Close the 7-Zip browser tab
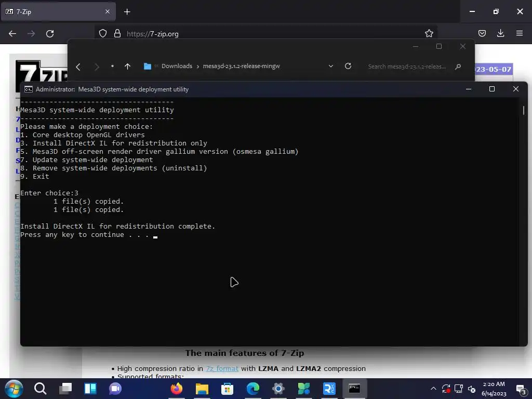 (108, 11)
